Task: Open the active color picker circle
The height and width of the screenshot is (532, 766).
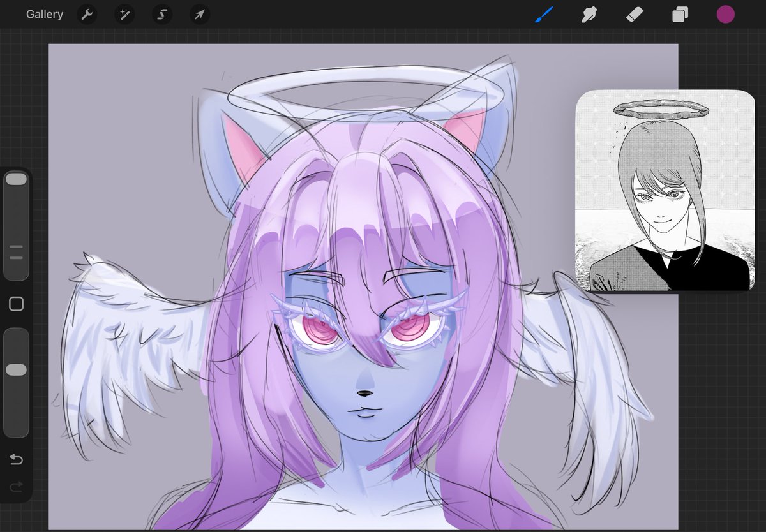Action: (x=725, y=14)
